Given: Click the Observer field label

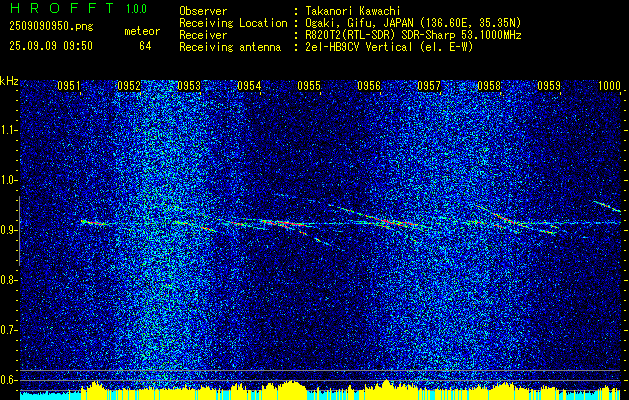Looking at the screenshot, I should (203, 11).
